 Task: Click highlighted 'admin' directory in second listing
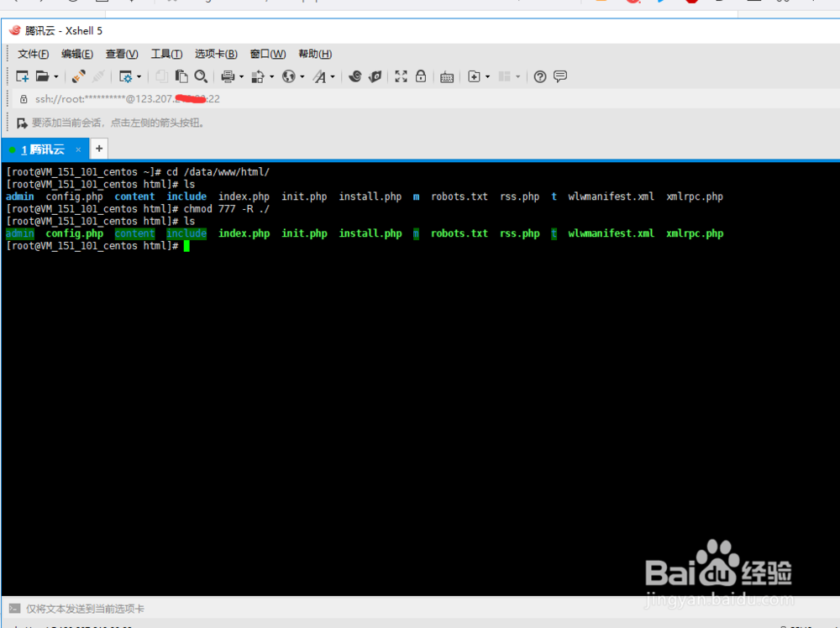20,233
